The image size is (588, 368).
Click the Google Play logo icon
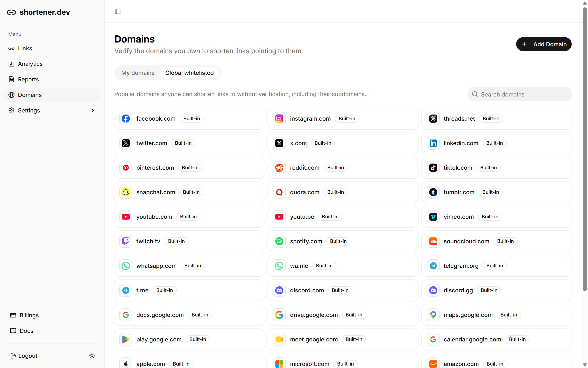click(x=126, y=339)
